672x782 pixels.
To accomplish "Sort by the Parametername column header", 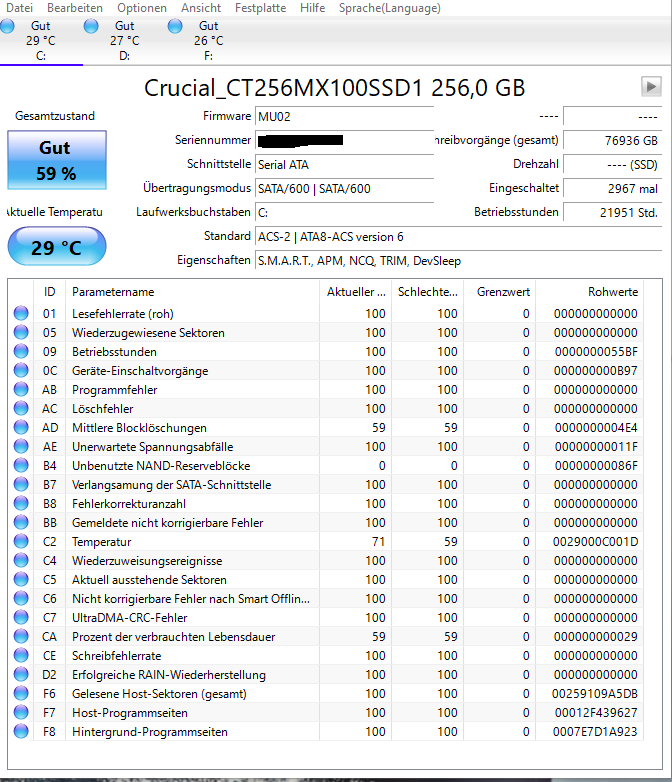I will pos(192,292).
